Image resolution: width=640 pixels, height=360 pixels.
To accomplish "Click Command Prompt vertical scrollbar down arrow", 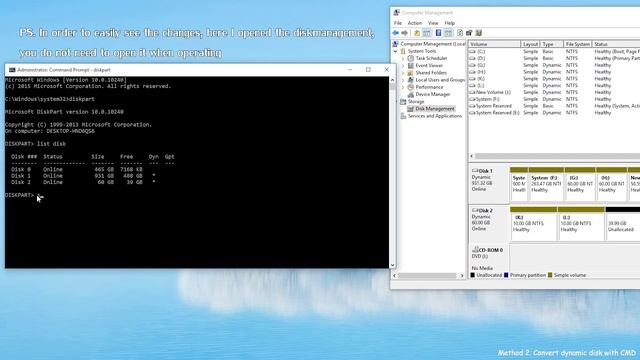I will pyautogui.click(x=392, y=265).
